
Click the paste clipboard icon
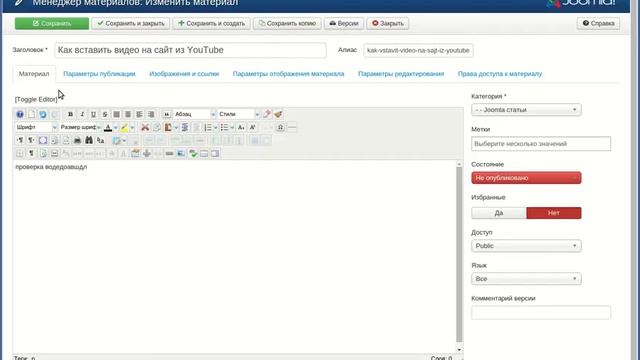(x=168, y=127)
